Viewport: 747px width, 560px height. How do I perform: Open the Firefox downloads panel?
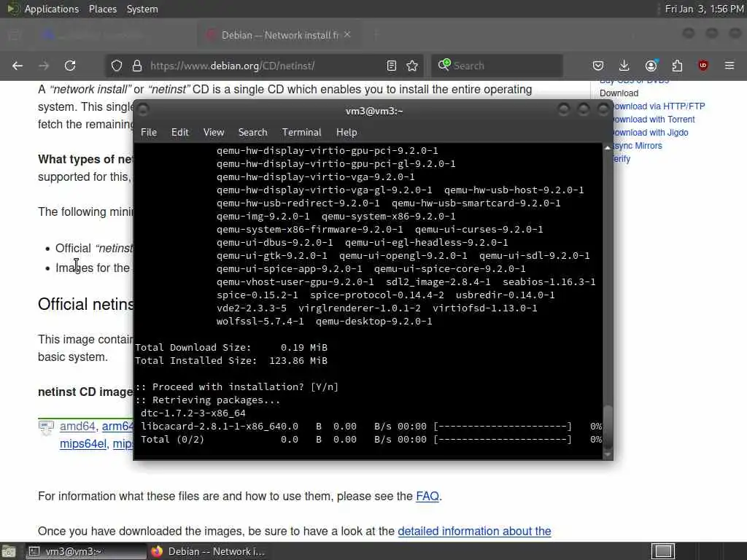click(x=624, y=66)
